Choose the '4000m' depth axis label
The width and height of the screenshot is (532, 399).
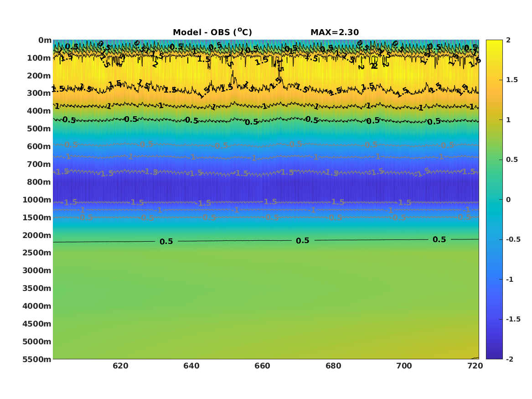point(37,306)
